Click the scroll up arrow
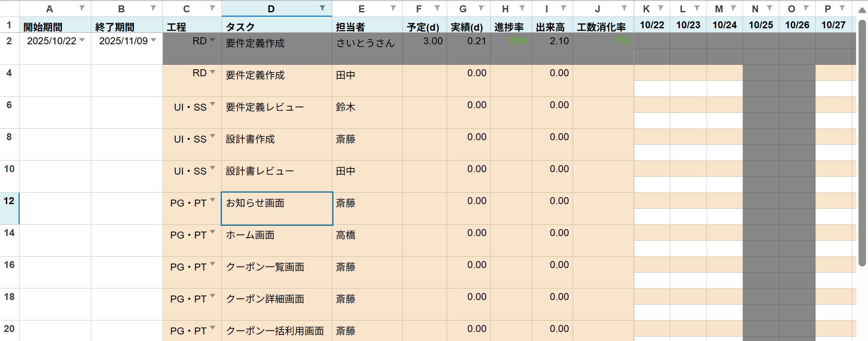Viewport: 868px width, 341px height. pos(862,10)
